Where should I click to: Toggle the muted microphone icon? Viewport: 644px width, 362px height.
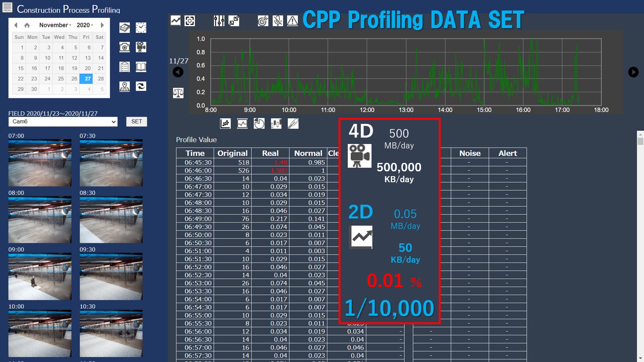point(278,21)
